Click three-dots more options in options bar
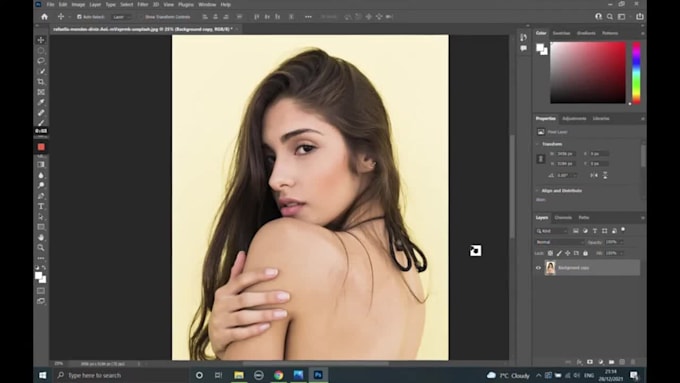 point(308,16)
